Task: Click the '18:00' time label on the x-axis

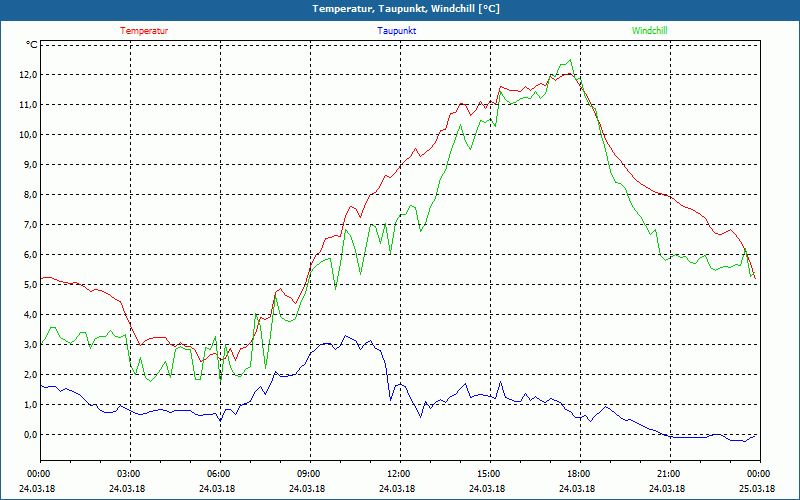Action: [577, 474]
